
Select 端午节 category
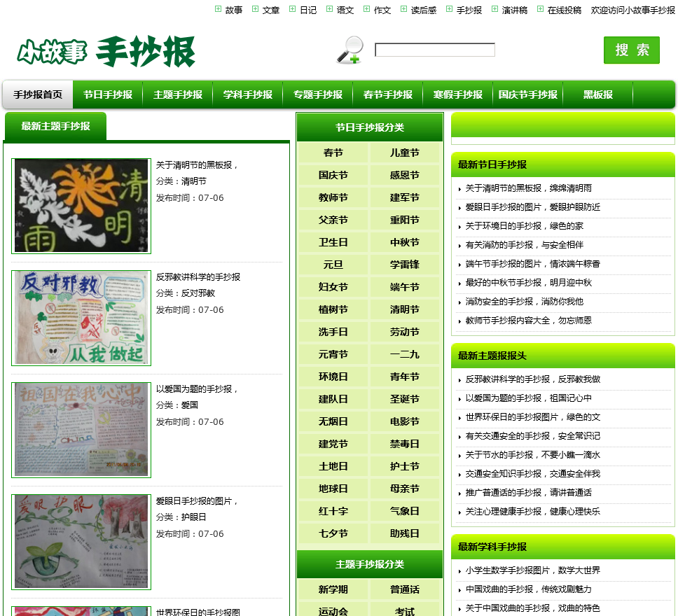click(404, 287)
